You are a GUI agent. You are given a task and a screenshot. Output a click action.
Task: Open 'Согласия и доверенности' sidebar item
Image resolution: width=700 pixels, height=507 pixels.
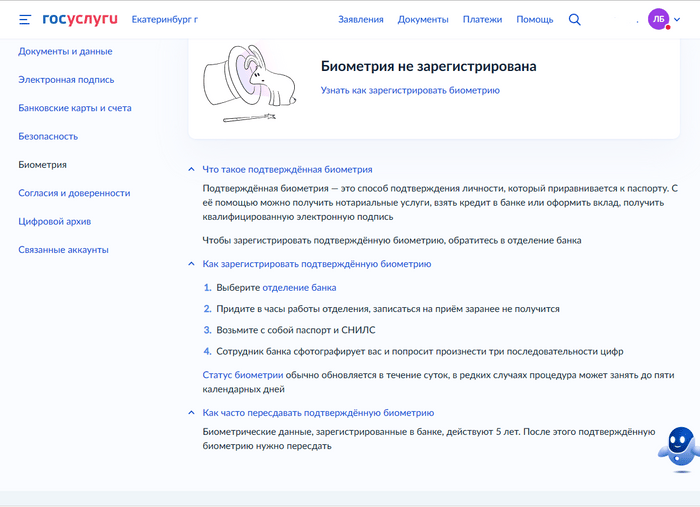[x=74, y=193]
